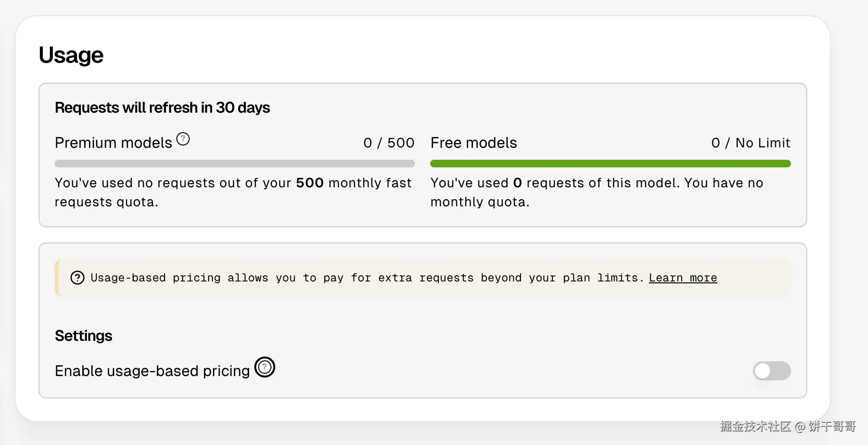The image size is (868, 445).
Task: Click help icon beside Premium models
Action: (183, 139)
